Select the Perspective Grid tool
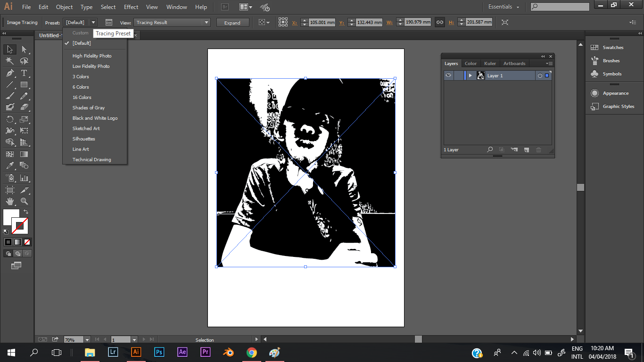 coord(24,142)
